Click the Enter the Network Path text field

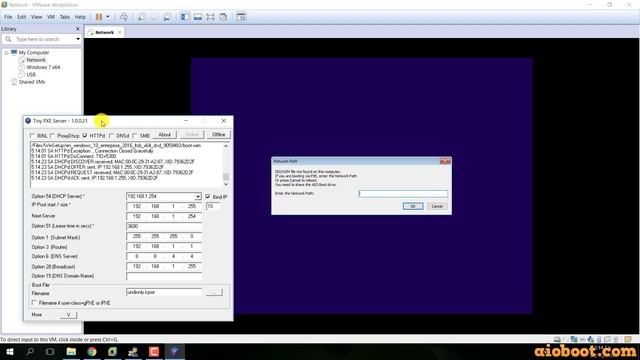[403, 194]
